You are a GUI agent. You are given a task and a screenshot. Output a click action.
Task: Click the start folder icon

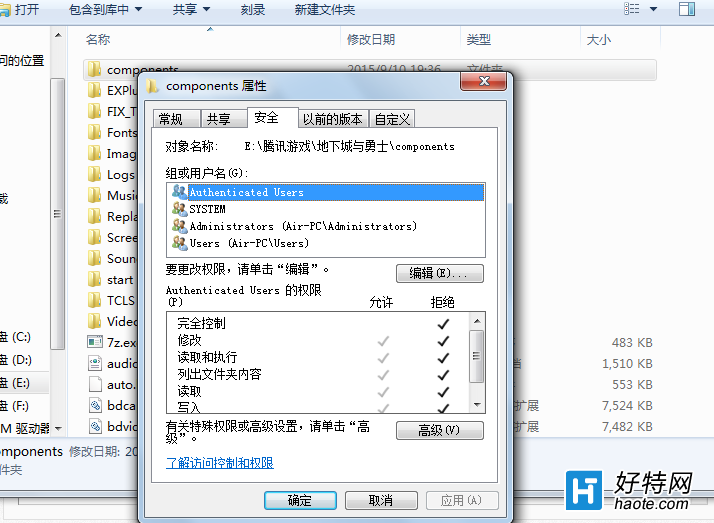(x=95, y=279)
